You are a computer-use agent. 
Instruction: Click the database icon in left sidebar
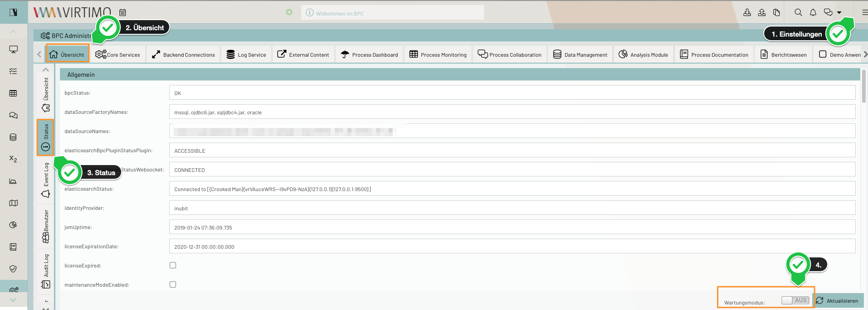(13, 137)
